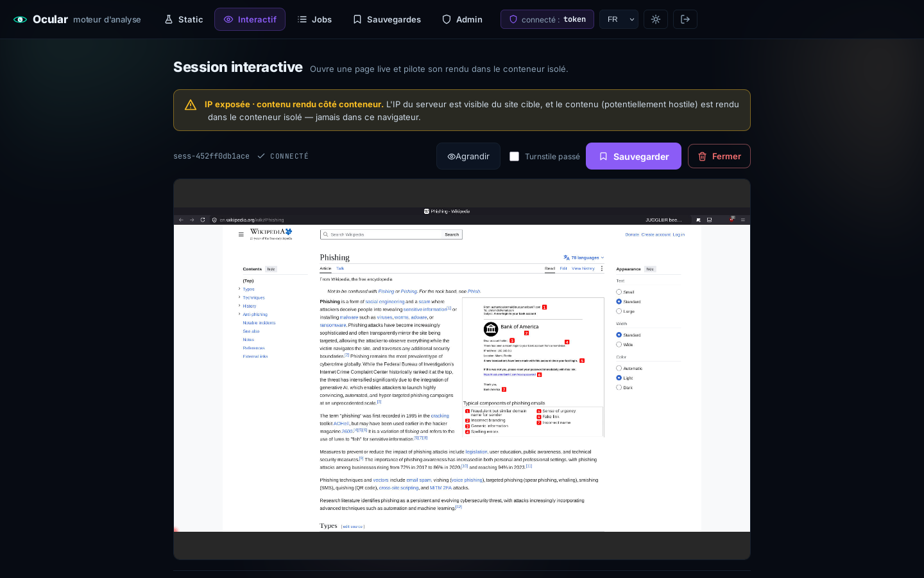The image size is (924, 578).
Task: Click the Wikipedia search input field
Action: 382,234
